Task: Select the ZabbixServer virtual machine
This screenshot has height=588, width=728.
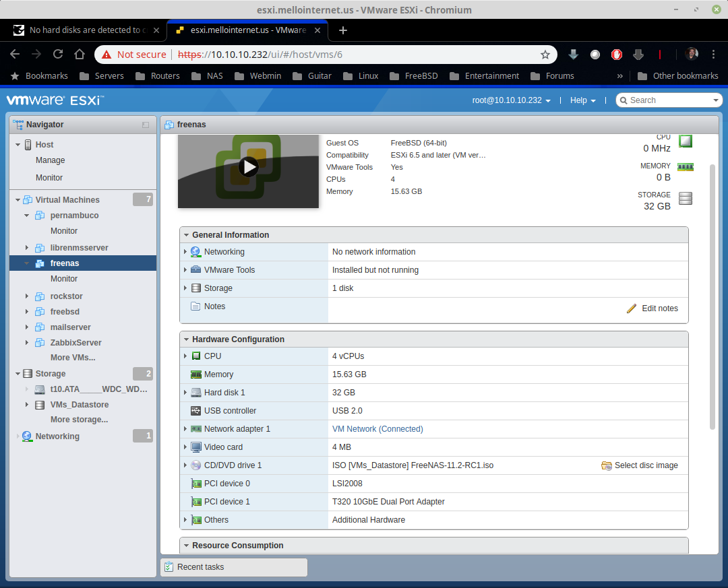Action: (x=75, y=343)
